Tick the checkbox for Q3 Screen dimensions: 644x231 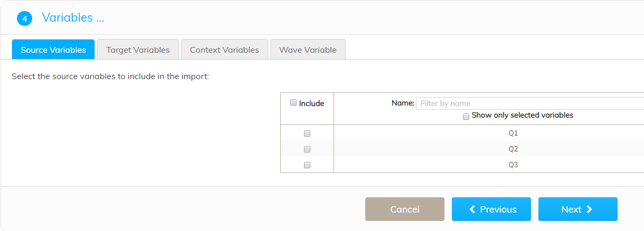(x=307, y=165)
